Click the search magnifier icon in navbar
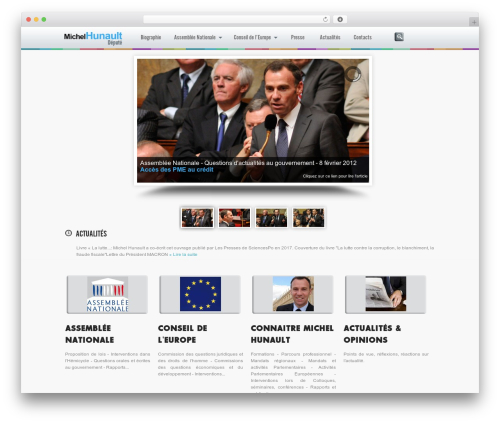Viewport: 500px width, 423px height. point(399,37)
